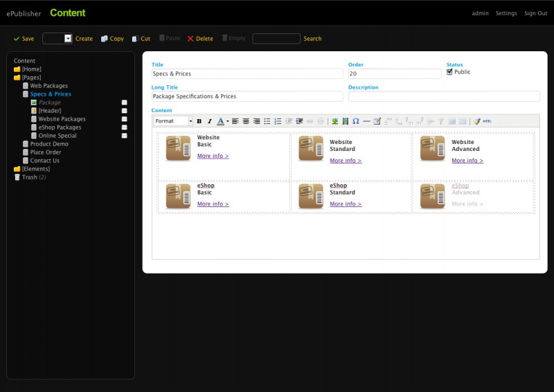Tick the Online Special checkbox

(x=125, y=136)
